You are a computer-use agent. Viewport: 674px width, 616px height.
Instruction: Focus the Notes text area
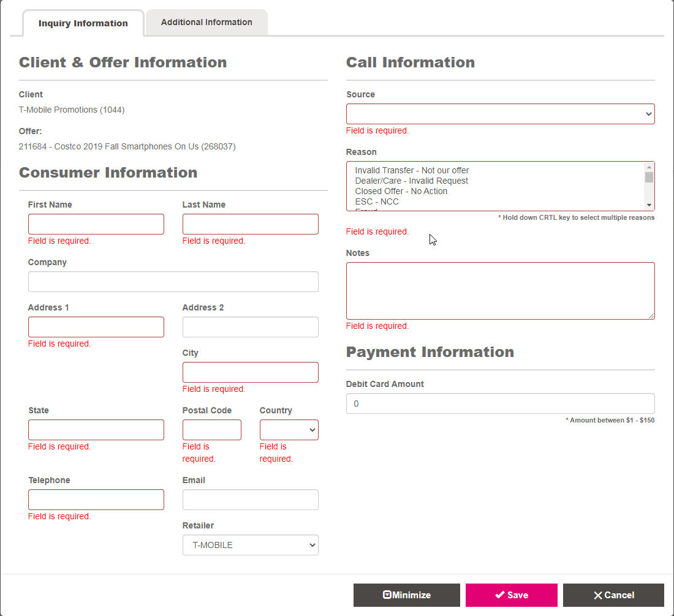[x=501, y=291]
